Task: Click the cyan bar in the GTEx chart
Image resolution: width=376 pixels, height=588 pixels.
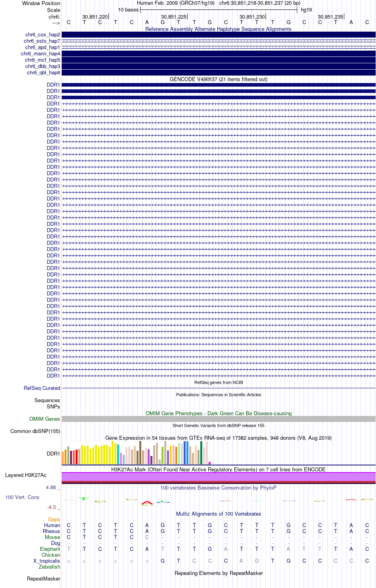Action: 118,454
